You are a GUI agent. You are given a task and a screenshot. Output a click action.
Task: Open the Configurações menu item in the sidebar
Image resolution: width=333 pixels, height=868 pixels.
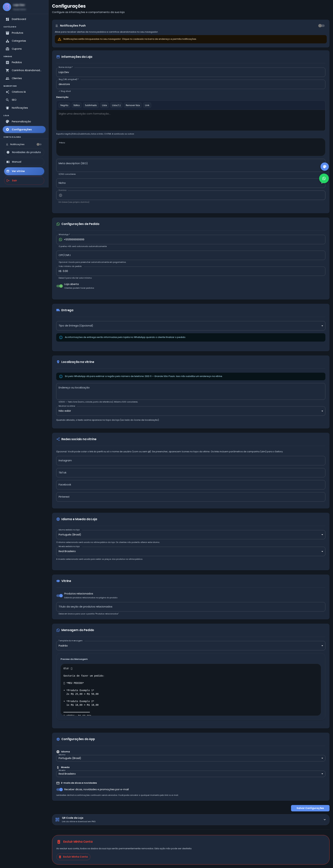click(x=24, y=129)
